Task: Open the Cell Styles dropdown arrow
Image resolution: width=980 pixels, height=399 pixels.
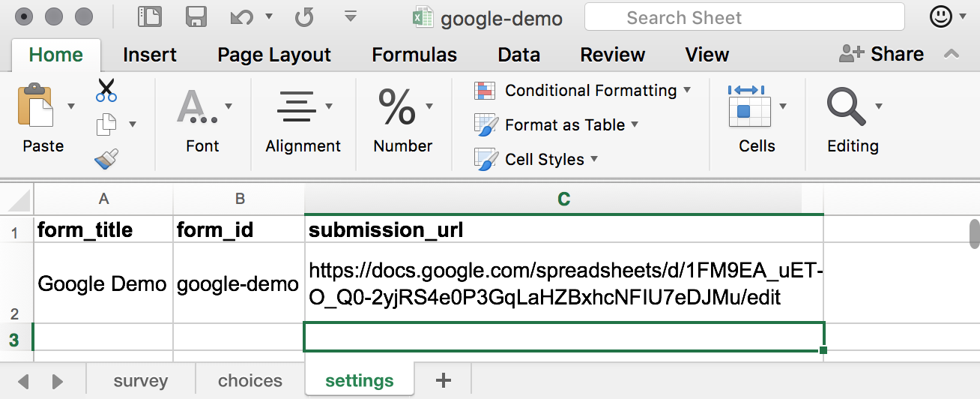Action: tap(594, 159)
